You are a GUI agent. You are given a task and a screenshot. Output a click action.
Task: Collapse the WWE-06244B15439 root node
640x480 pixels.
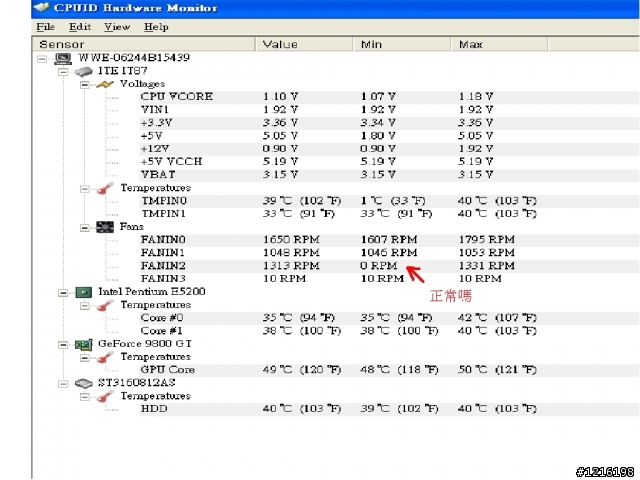point(42,59)
